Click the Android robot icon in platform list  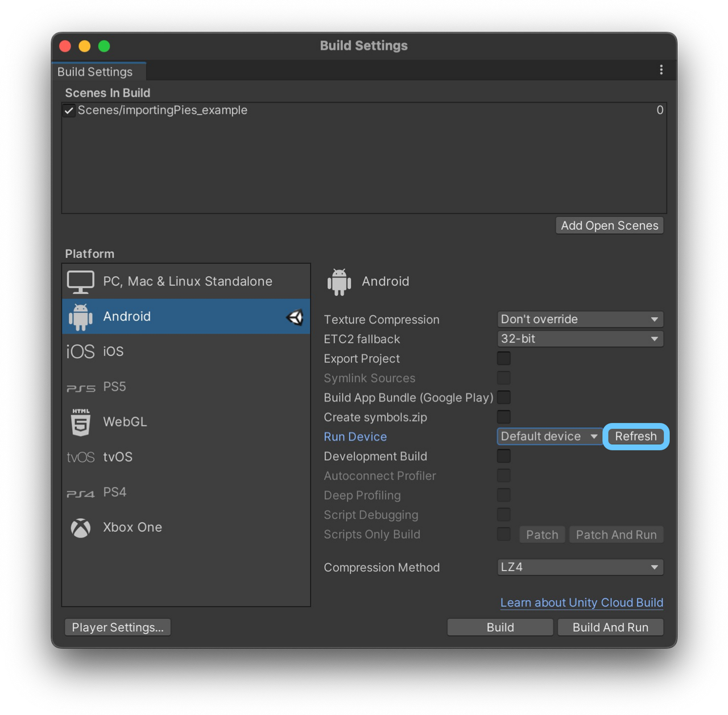pos(81,317)
